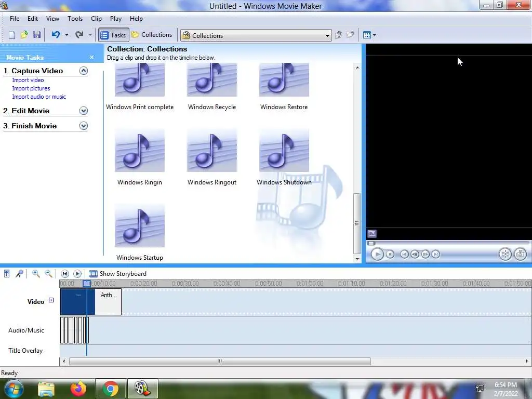
Task: Open the Clip menu
Action: tap(96, 19)
